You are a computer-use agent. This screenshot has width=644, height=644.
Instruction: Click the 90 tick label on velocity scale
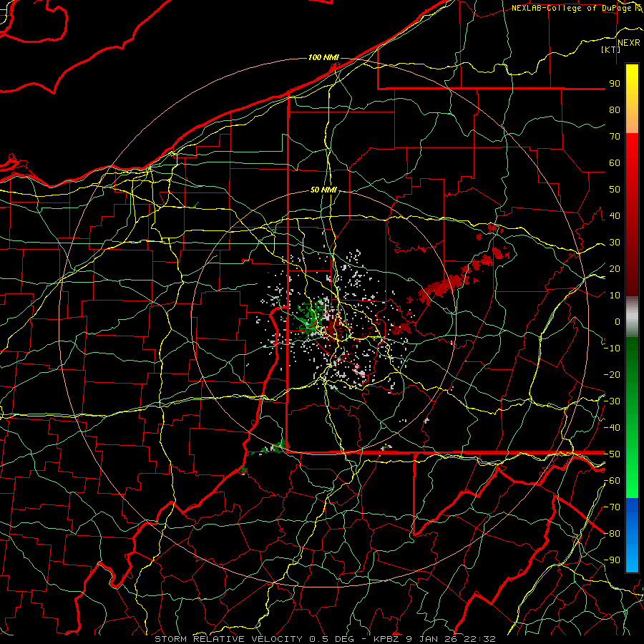[x=615, y=84]
